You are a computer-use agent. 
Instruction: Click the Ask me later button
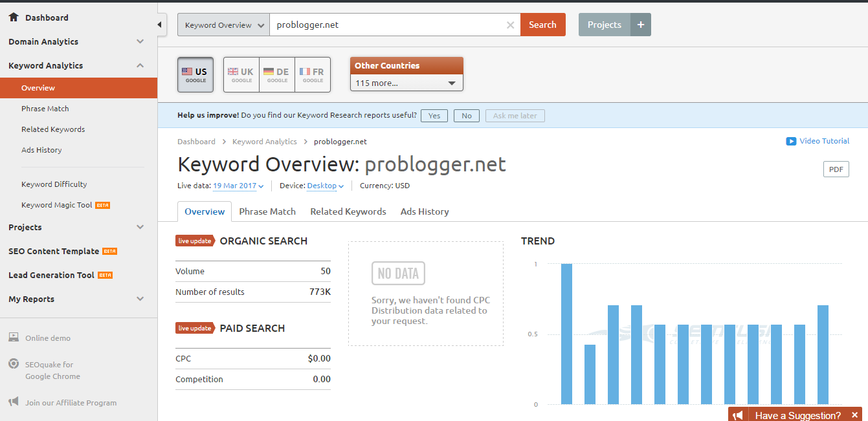[x=515, y=116]
